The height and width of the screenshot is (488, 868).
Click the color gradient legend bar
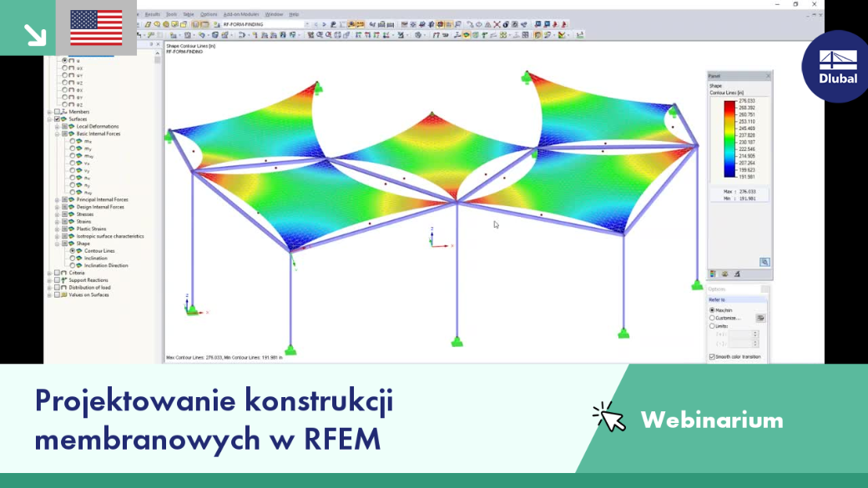(729, 138)
